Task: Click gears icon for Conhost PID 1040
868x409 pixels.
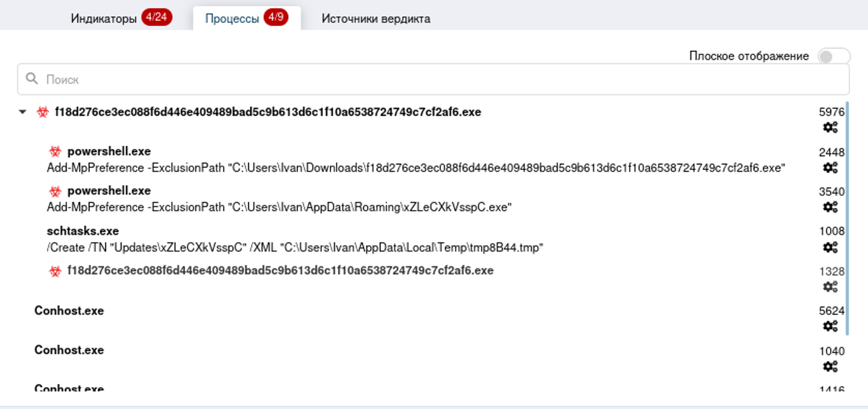Action: click(x=830, y=367)
